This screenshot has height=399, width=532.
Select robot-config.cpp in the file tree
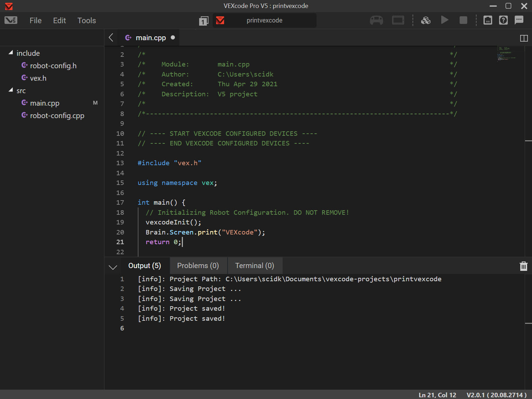point(57,115)
